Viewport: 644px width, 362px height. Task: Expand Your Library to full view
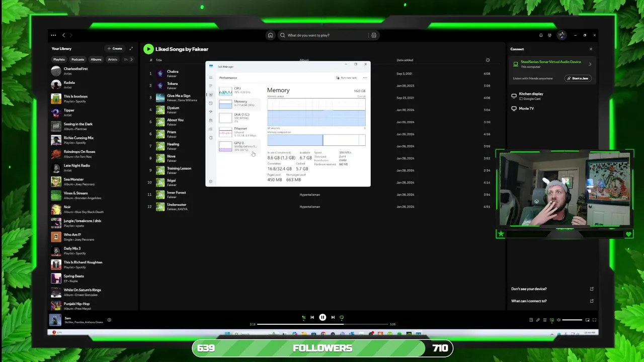(131, 49)
